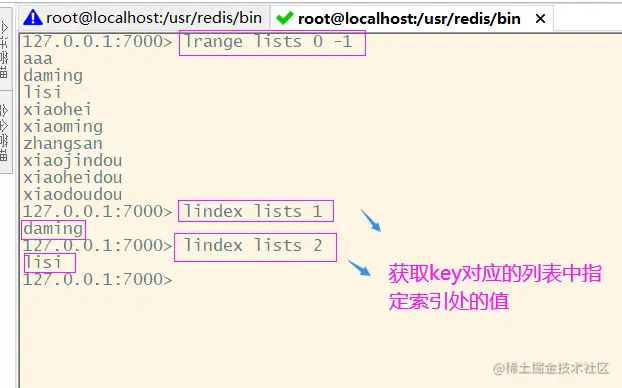The height and width of the screenshot is (388, 622).
Task: Click the 'lisi' result under 'lindex lists 2'
Action: click(x=42, y=262)
